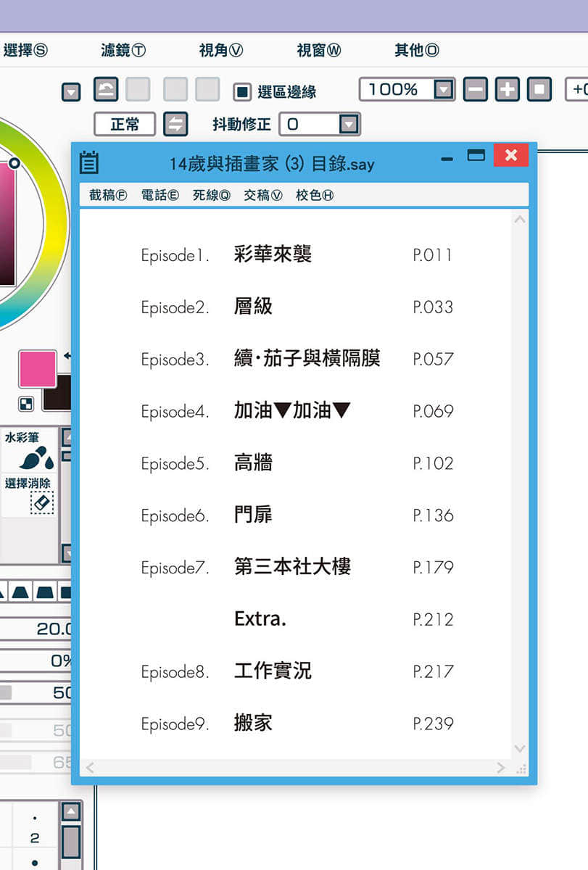Open the 視窗Ⓦ menu
Viewport: 588px width, 870px height.
pyautogui.click(x=319, y=50)
